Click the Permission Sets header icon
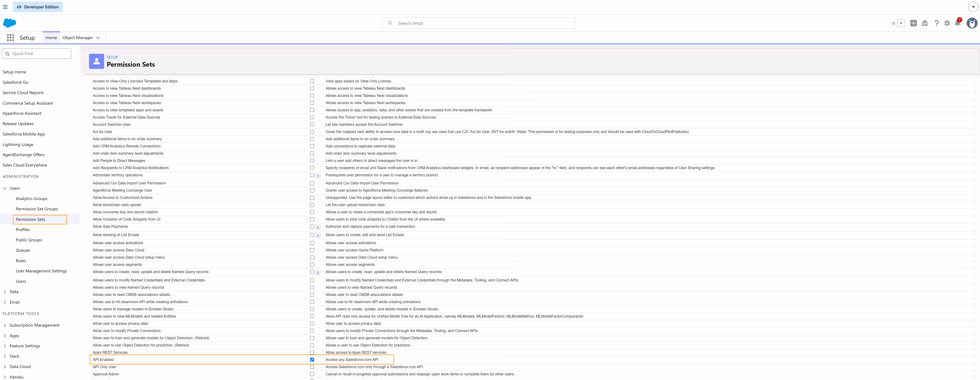This screenshot has width=980, height=380. (x=97, y=61)
